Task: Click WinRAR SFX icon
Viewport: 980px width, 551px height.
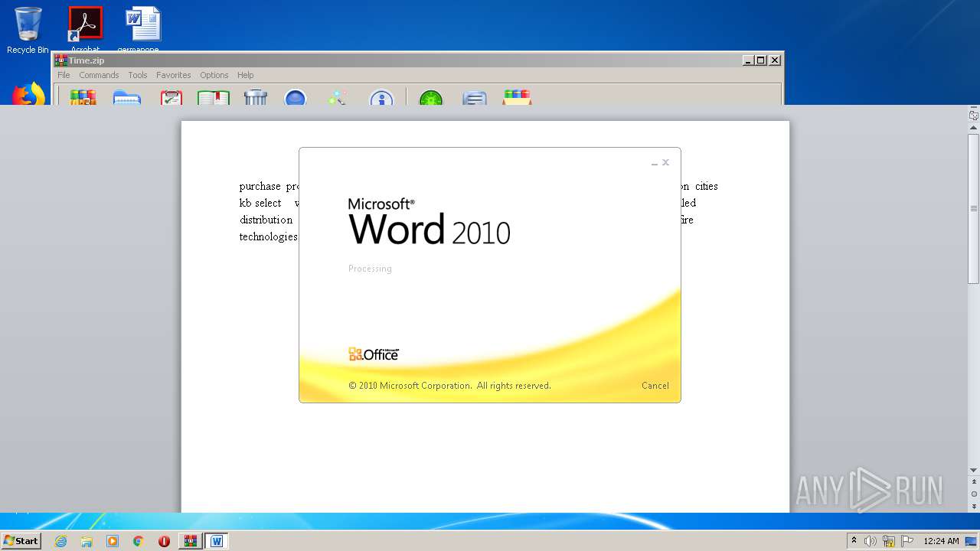Action: click(517, 97)
